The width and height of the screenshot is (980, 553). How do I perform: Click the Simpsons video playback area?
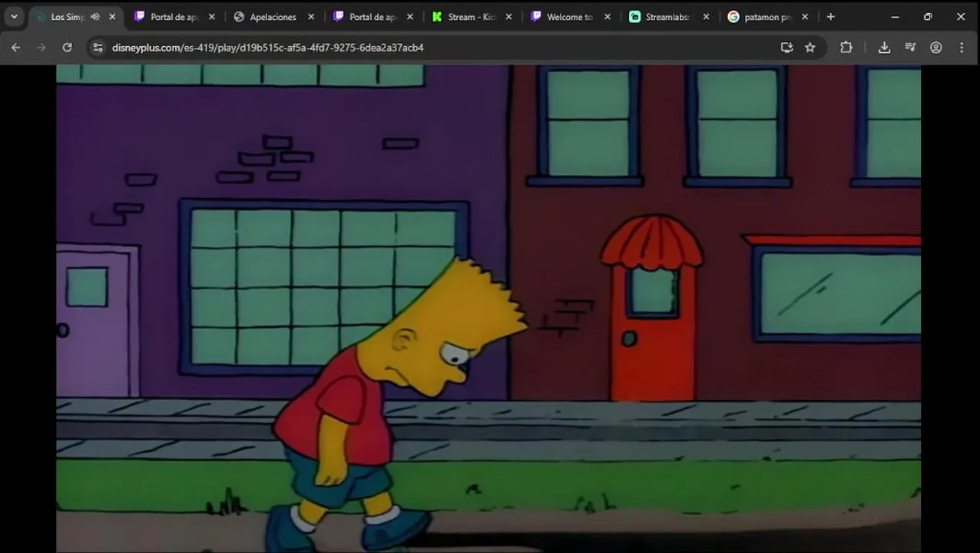click(x=488, y=308)
